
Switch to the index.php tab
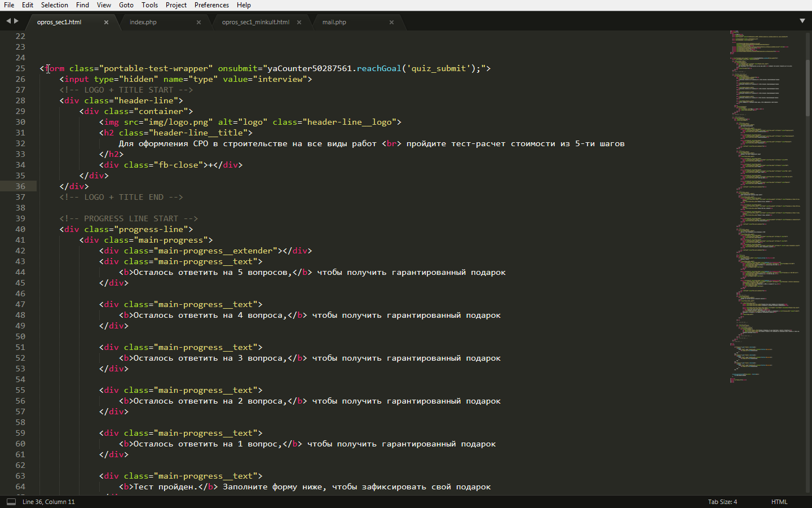pos(143,22)
